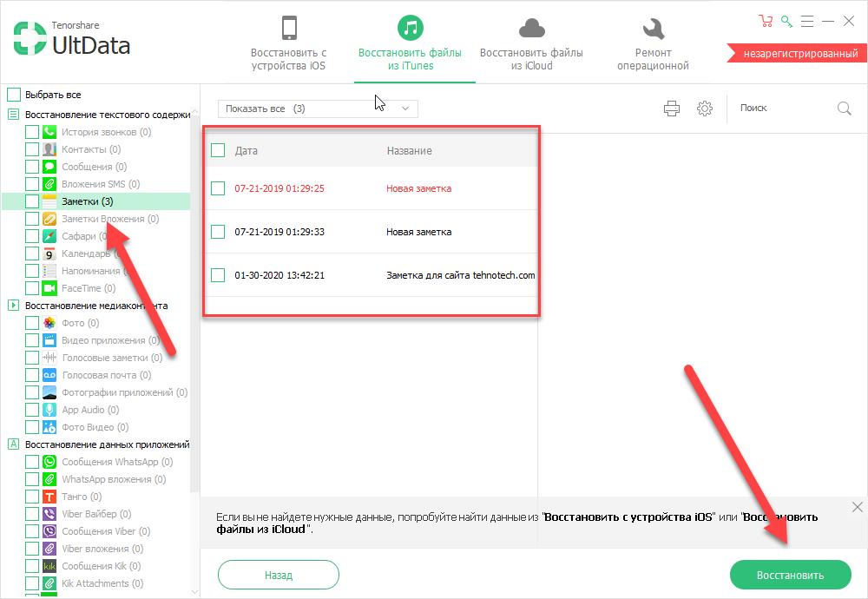Select 'Фотографии приложений (0)' item
The width and height of the screenshot is (868, 599).
pos(124,392)
